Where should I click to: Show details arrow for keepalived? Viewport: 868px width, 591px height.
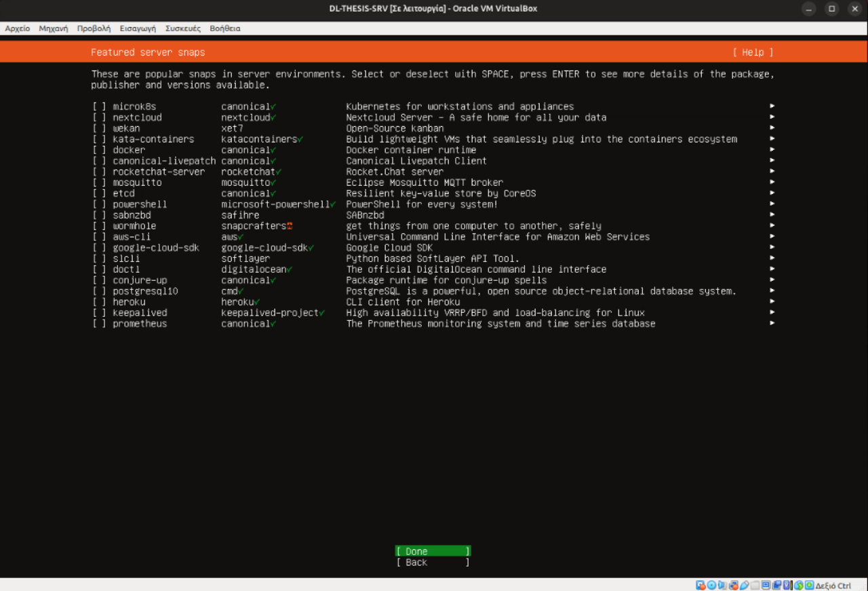772,312
